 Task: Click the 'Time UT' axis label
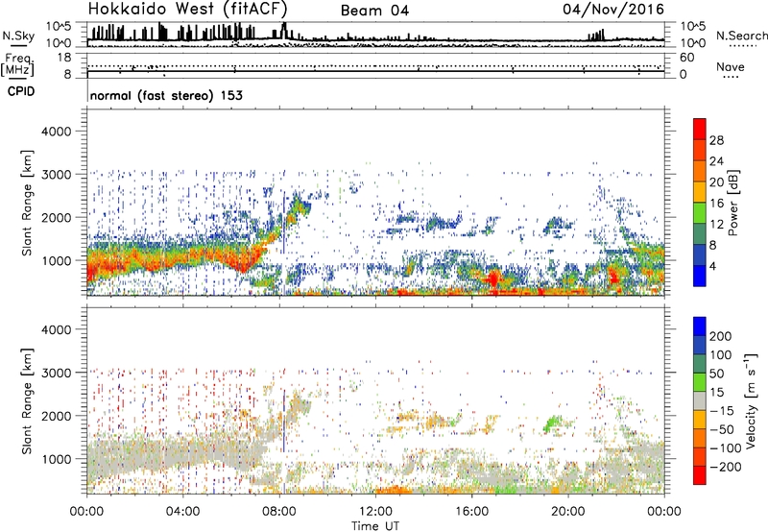click(375, 526)
